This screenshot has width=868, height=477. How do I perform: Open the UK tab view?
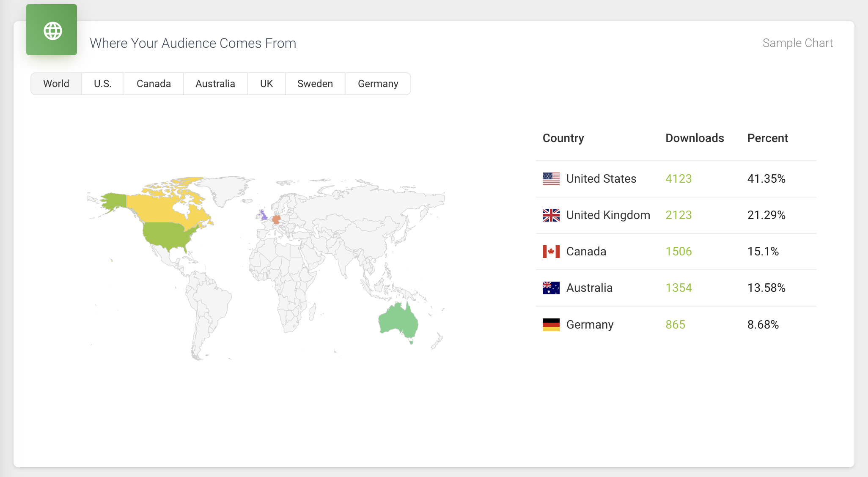click(266, 83)
